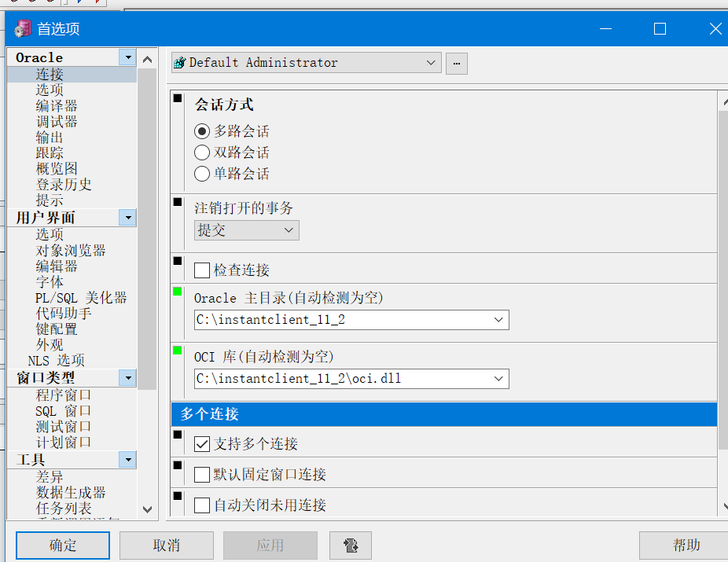The width and height of the screenshot is (728, 562).
Task: Select the PL/SQL 美化器 item
Action: pos(81,297)
